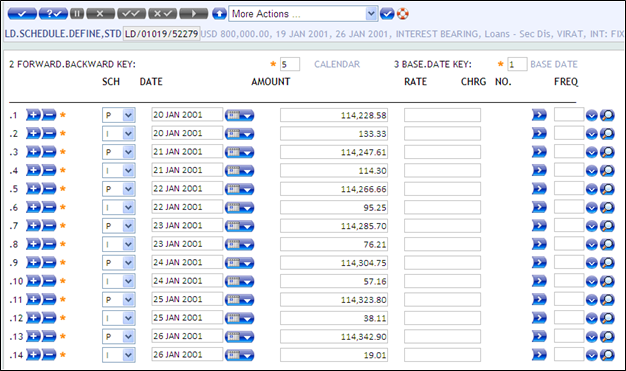Click the life-ring help icon

click(402, 14)
